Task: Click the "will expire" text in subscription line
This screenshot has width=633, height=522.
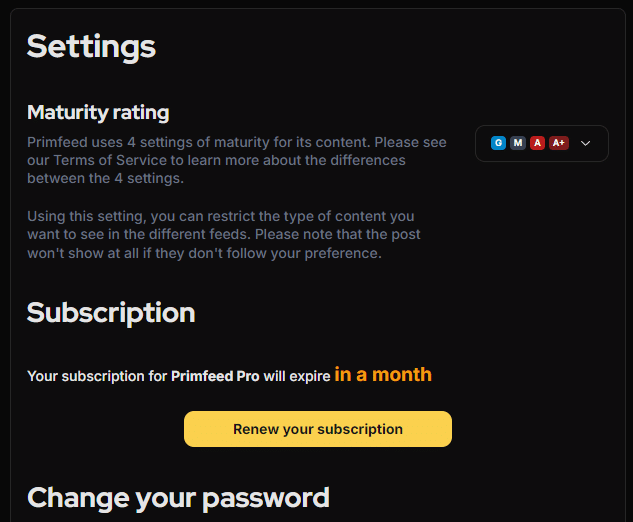Action: click(x=297, y=377)
